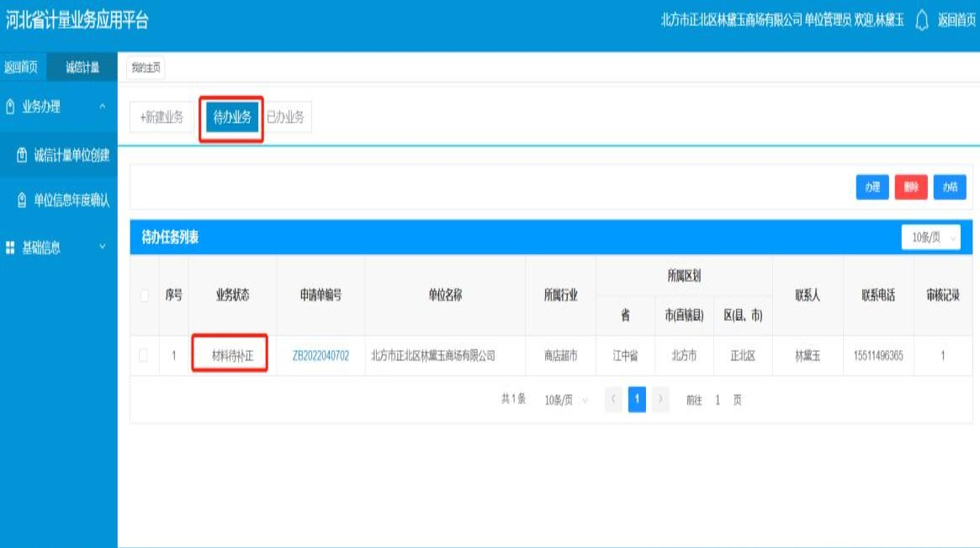This screenshot has width=980, height=548.
Task: Click the 基础信息 grid icon
Action: [10, 247]
